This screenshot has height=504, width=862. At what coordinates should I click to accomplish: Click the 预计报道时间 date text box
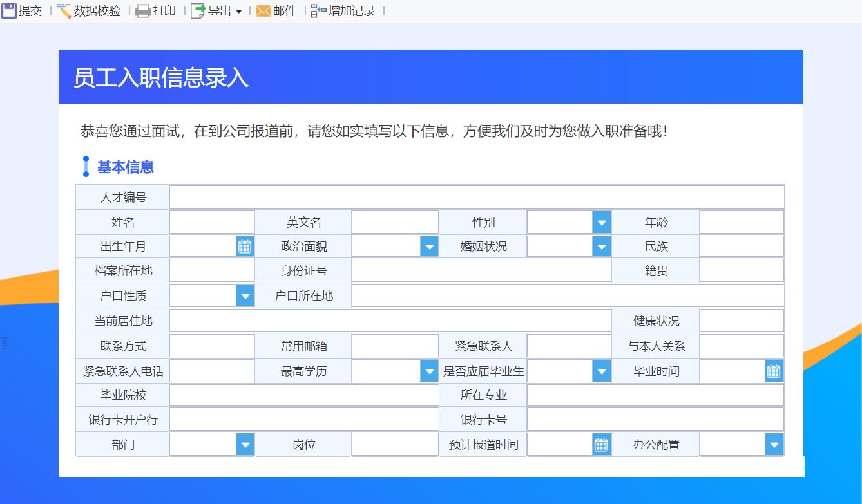[560, 444]
